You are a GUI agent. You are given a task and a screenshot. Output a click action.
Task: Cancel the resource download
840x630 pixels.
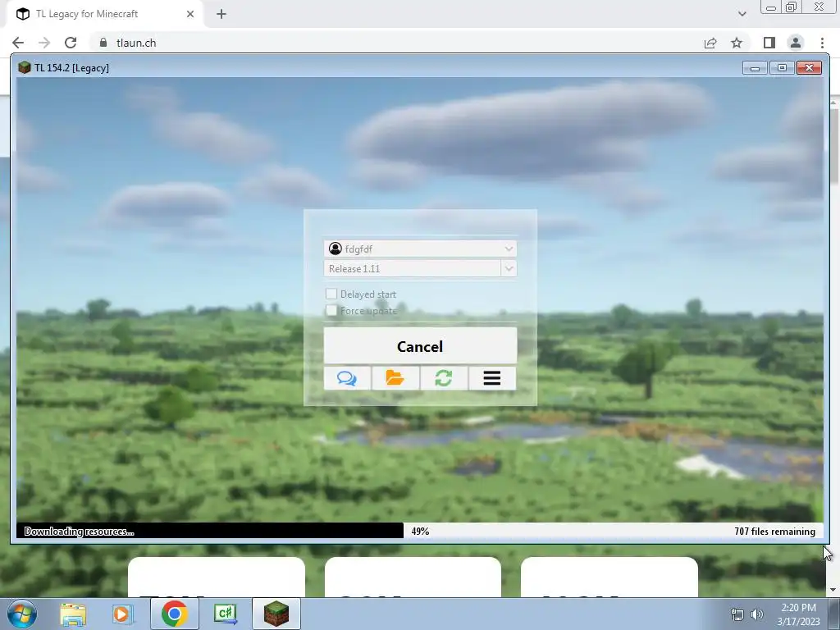(420, 346)
